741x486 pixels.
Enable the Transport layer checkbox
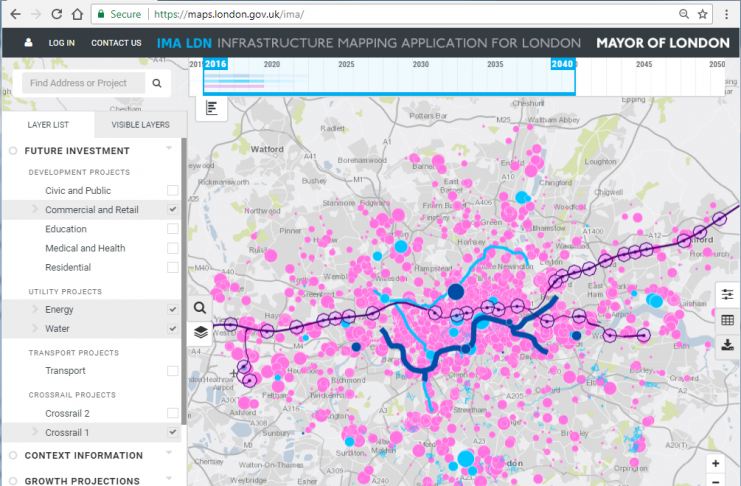172,371
